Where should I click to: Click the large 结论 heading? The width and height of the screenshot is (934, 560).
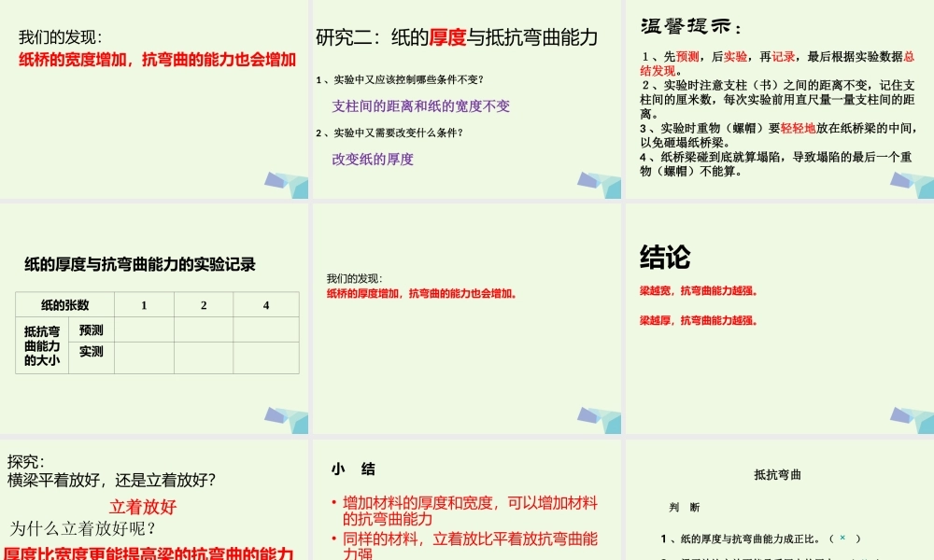[665, 257]
